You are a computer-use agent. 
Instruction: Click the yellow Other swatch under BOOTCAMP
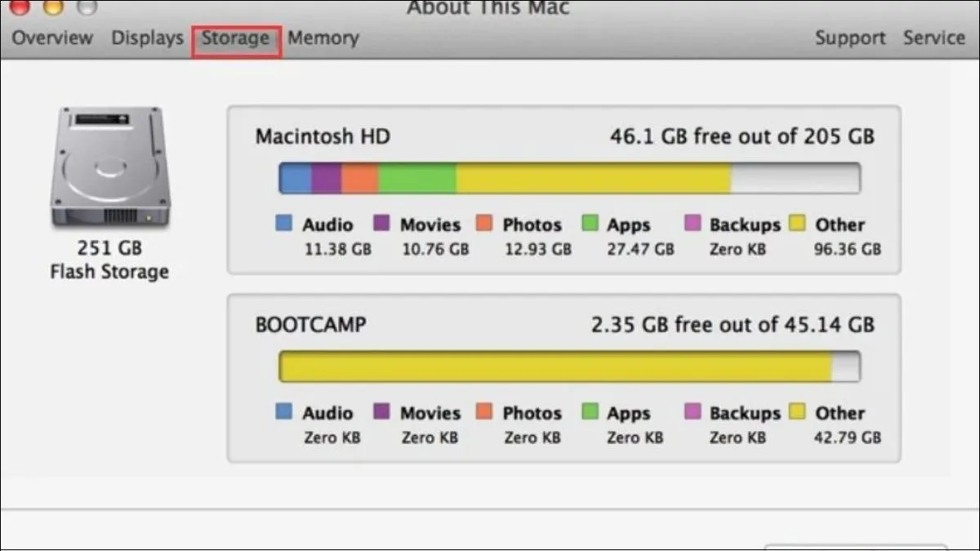[798, 412]
